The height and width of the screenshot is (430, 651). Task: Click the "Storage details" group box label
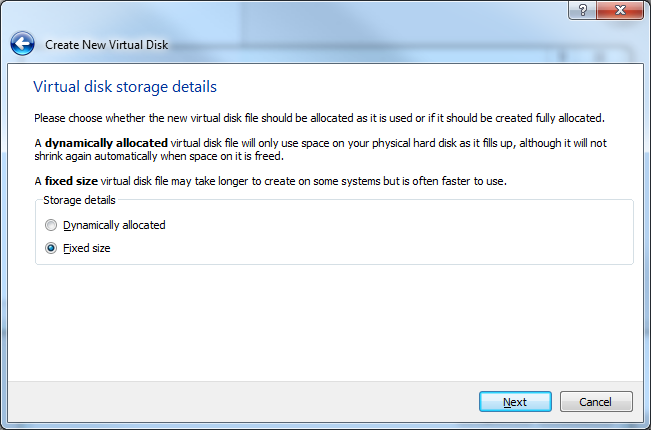[79, 200]
